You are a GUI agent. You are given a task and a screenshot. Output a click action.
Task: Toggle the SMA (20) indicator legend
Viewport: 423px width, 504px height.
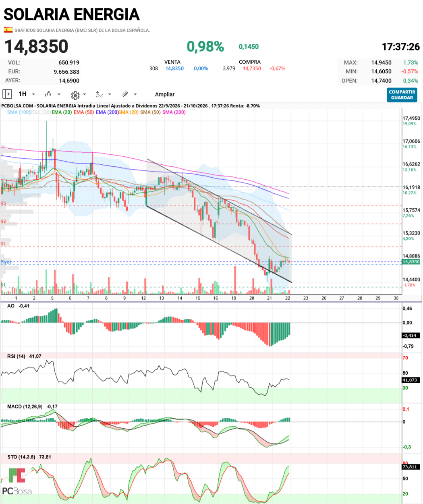[129, 112]
